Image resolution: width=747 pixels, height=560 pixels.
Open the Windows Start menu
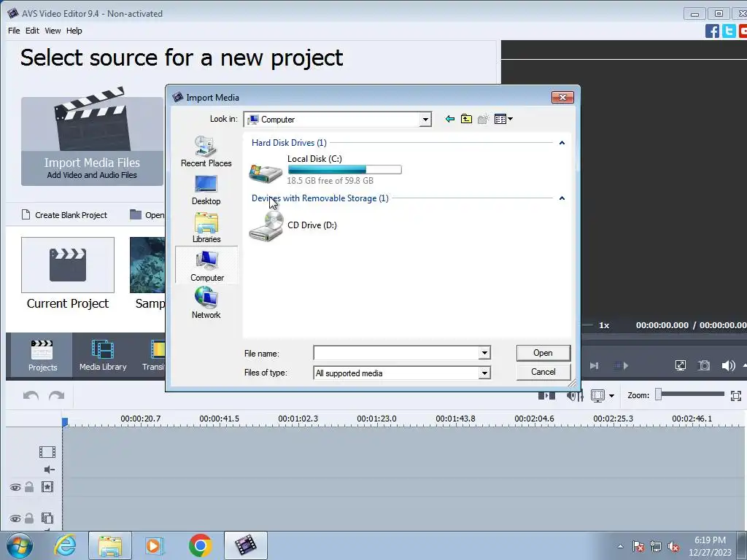(x=19, y=545)
